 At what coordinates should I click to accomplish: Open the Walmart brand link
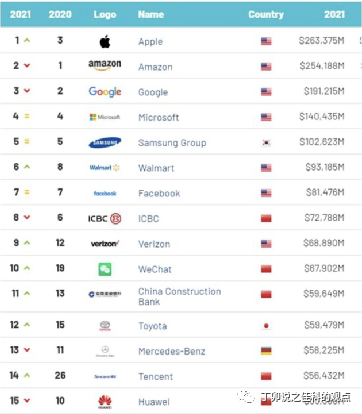(x=156, y=168)
